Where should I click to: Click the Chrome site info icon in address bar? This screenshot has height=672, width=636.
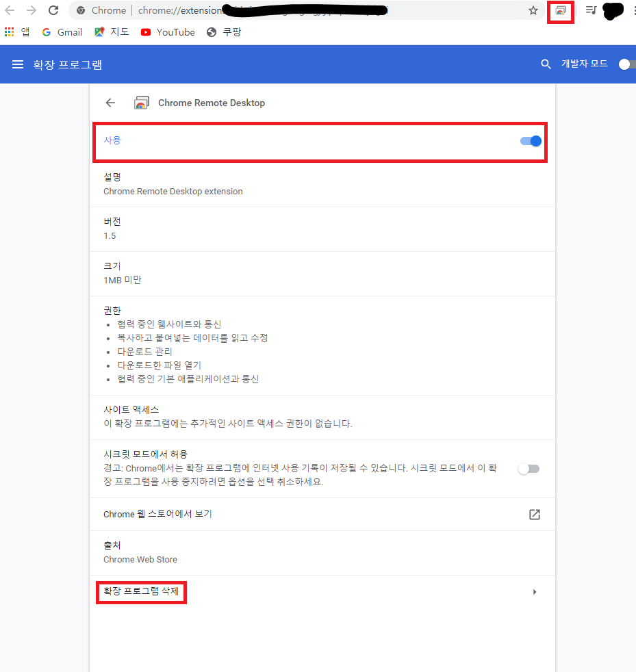(x=81, y=10)
